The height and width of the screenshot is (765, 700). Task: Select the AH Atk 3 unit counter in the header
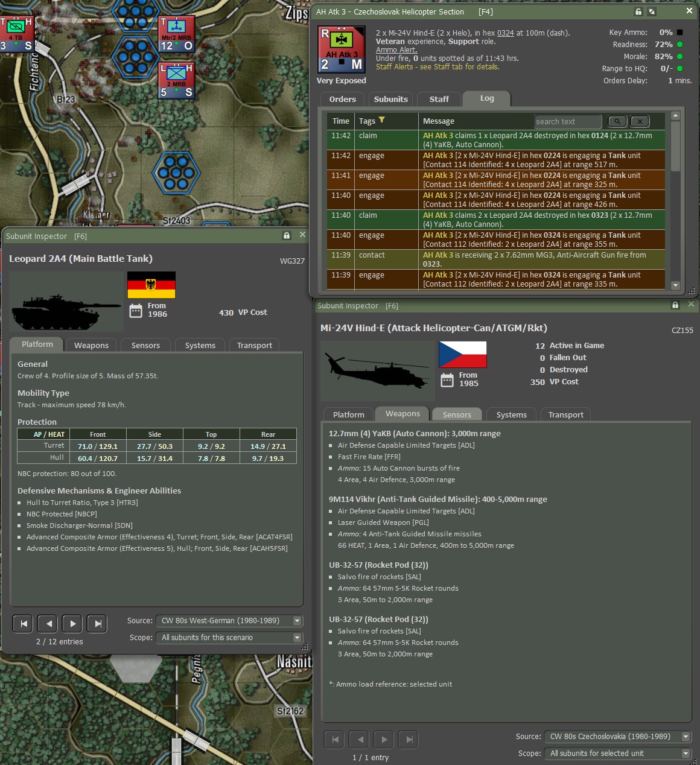tap(342, 49)
